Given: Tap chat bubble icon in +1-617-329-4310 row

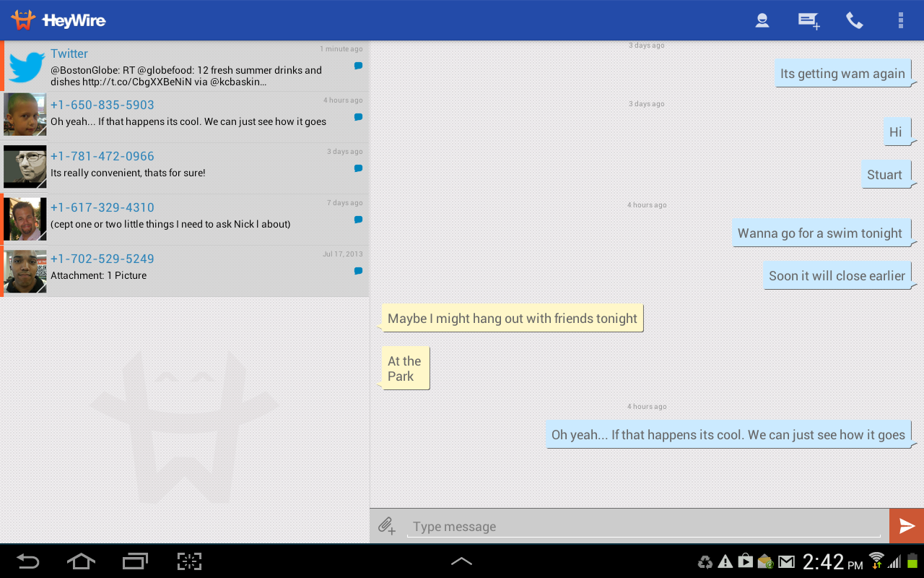Looking at the screenshot, I should (358, 220).
